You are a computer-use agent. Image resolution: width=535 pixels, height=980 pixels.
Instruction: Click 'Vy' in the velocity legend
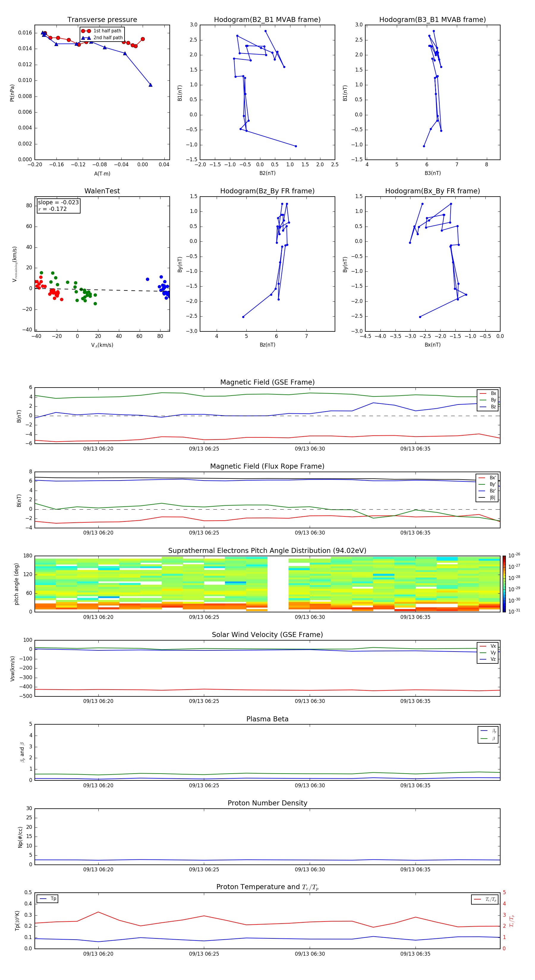pos(488,652)
